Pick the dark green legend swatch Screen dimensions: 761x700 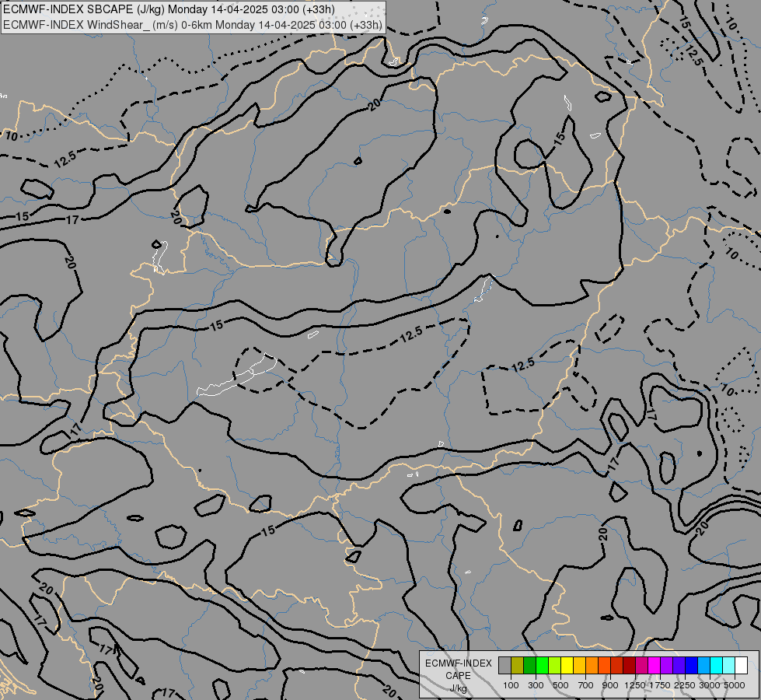pyautogui.click(x=529, y=665)
